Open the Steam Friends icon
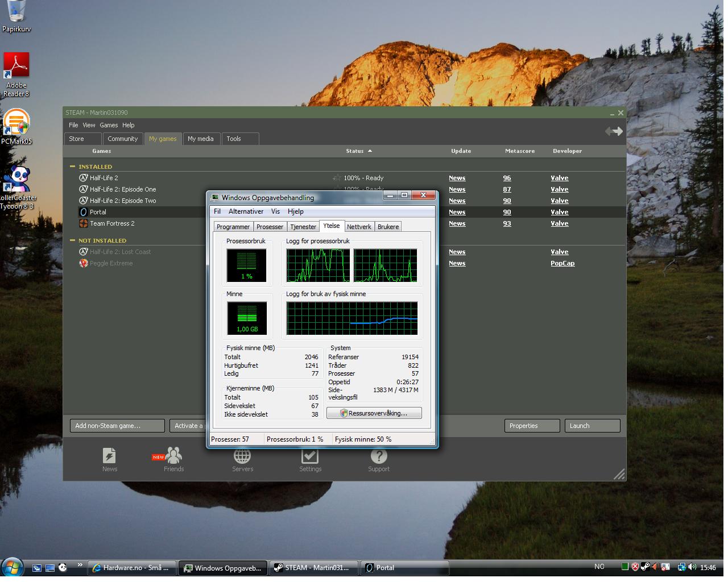Image resolution: width=728 pixels, height=582 pixels. (x=173, y=460)
